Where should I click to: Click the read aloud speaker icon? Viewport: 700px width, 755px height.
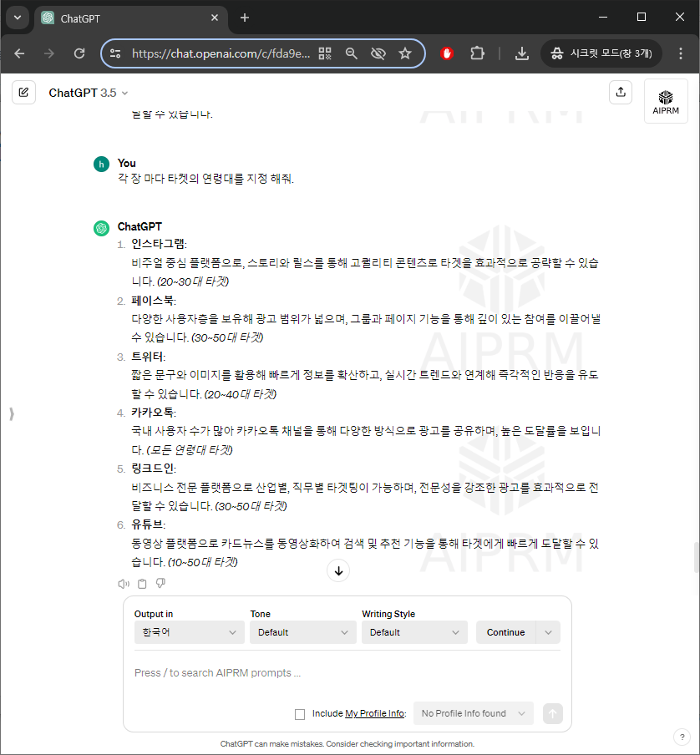tap(124, 584)
